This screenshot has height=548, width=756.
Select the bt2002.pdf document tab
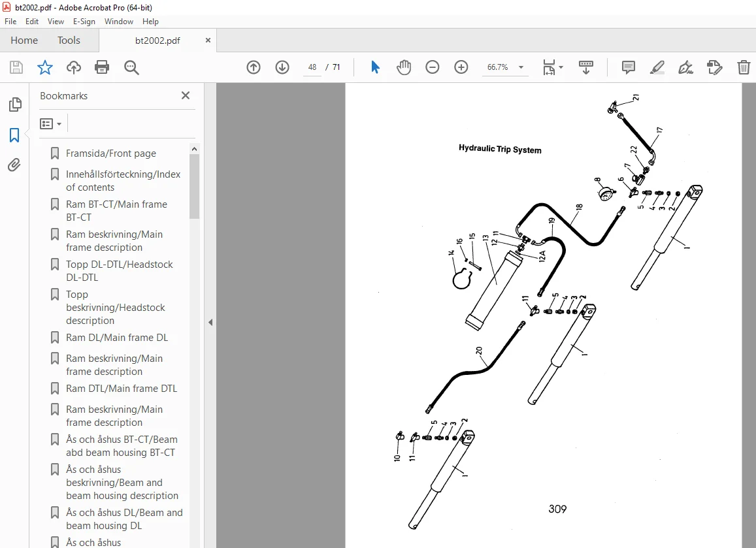pyautogui.click(x=157, y=40)
